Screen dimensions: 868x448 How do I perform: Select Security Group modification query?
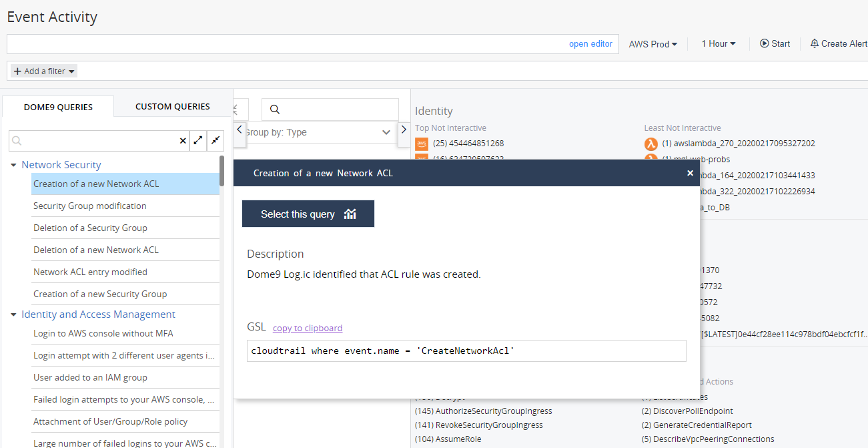(x=125, y=206)
